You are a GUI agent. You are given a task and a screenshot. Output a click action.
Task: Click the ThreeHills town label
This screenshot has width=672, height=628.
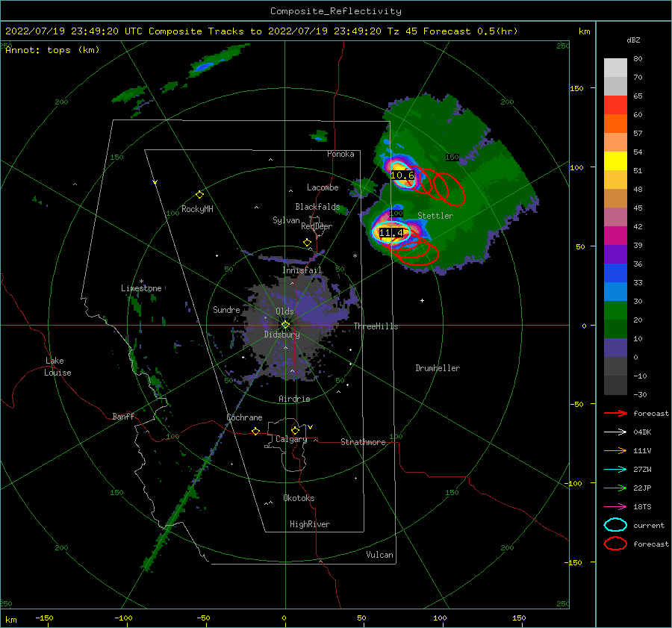coord(376,326)
